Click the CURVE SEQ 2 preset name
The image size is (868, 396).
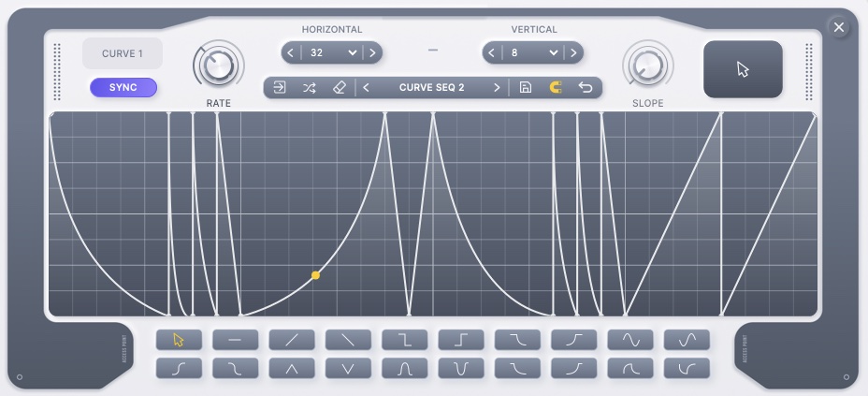click(431, 87)
